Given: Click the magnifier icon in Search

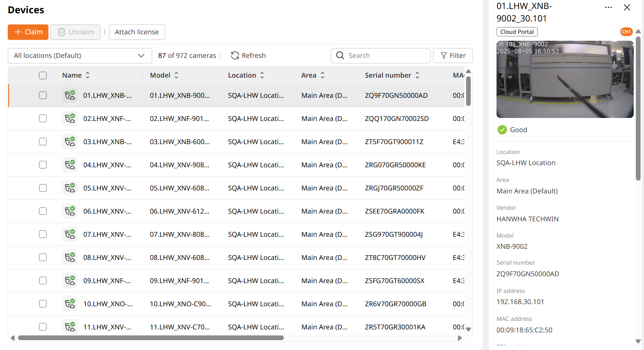Looking at the screenshot, I should click(340, 56).
